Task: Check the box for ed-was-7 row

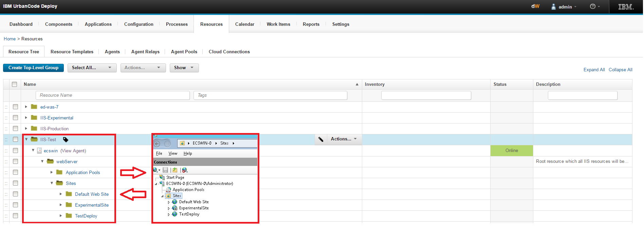Action: coord(15,107)
